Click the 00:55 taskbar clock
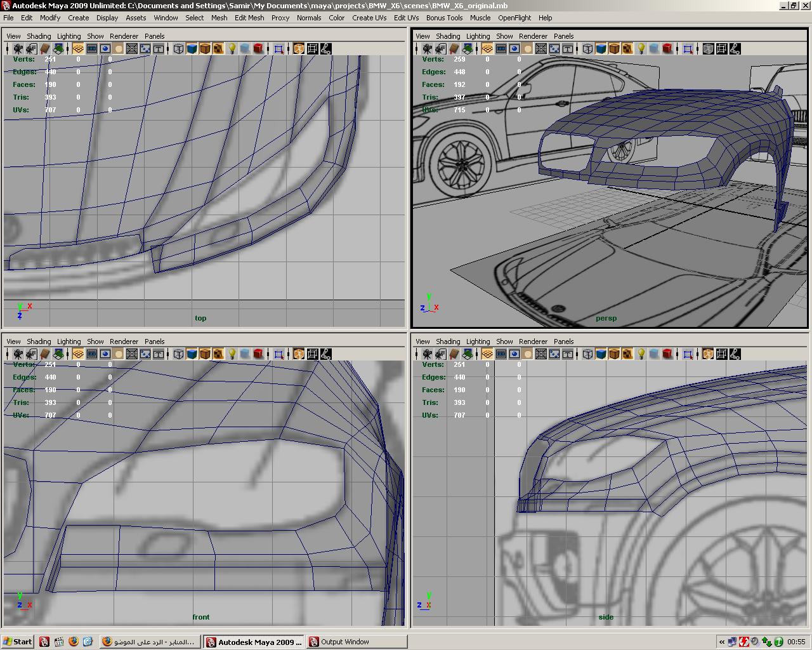 (796, 642)
